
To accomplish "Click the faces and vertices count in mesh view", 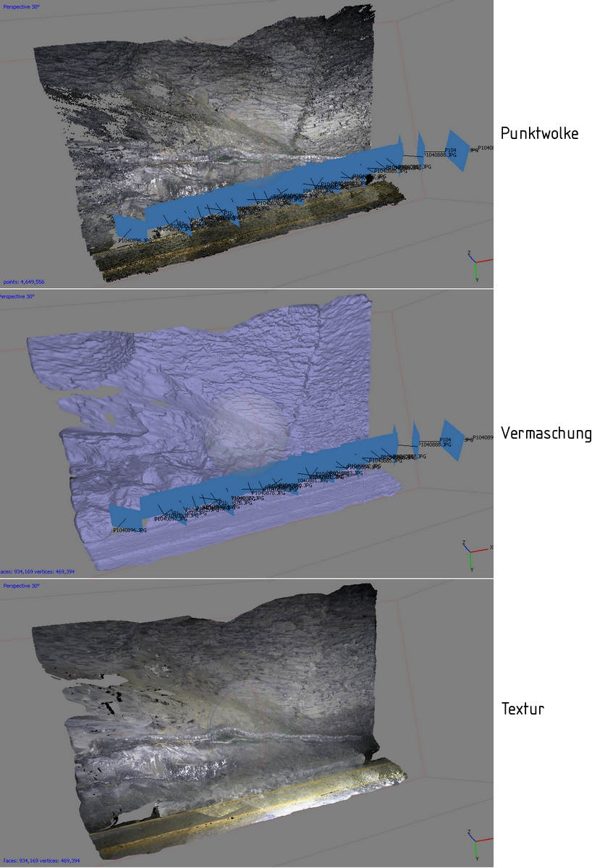I will click(38, 571).
